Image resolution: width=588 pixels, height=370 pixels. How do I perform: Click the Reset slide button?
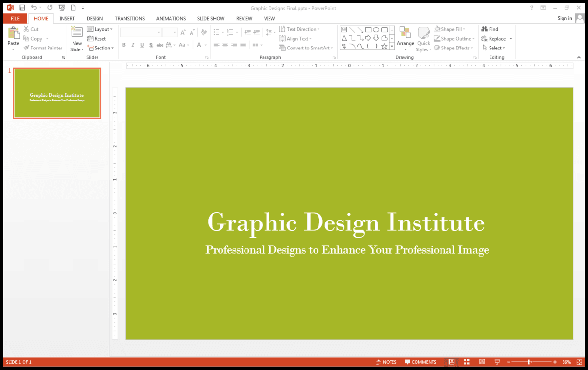click(x=97, y=39)
